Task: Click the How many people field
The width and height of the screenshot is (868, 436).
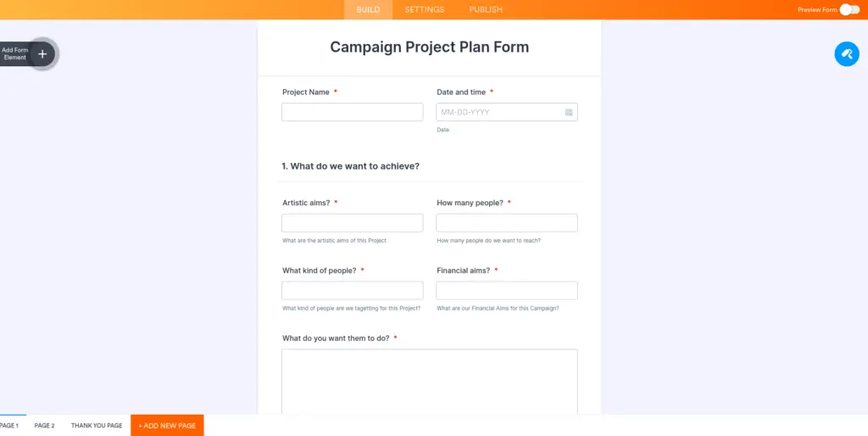Action: point(507,223)
